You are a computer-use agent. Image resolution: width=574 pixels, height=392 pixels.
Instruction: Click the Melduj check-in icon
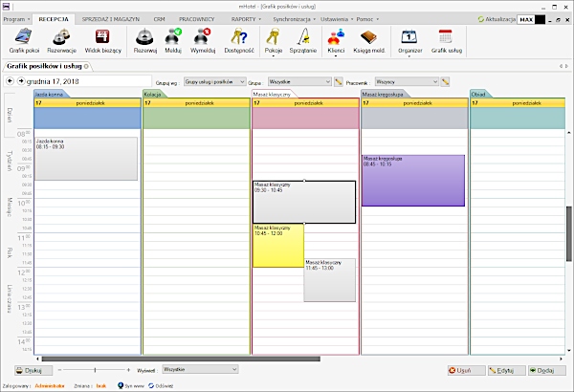(x=173, y=39)
